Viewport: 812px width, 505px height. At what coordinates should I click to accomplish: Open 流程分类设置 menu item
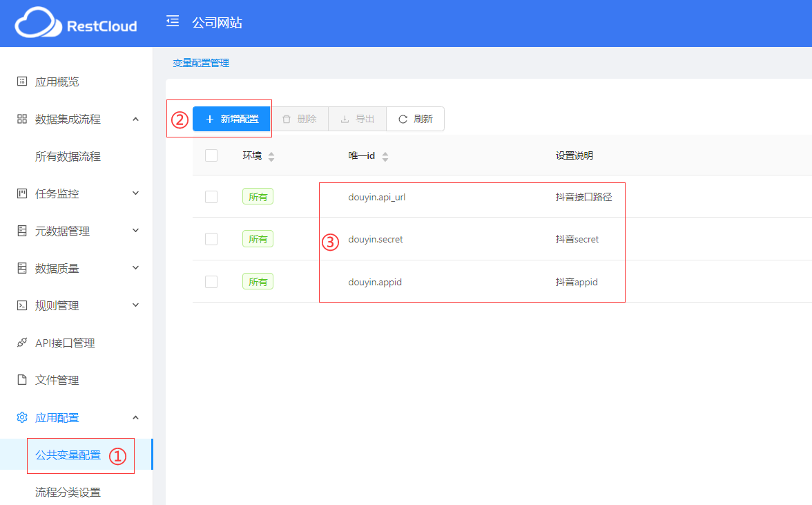coord(68,493)
